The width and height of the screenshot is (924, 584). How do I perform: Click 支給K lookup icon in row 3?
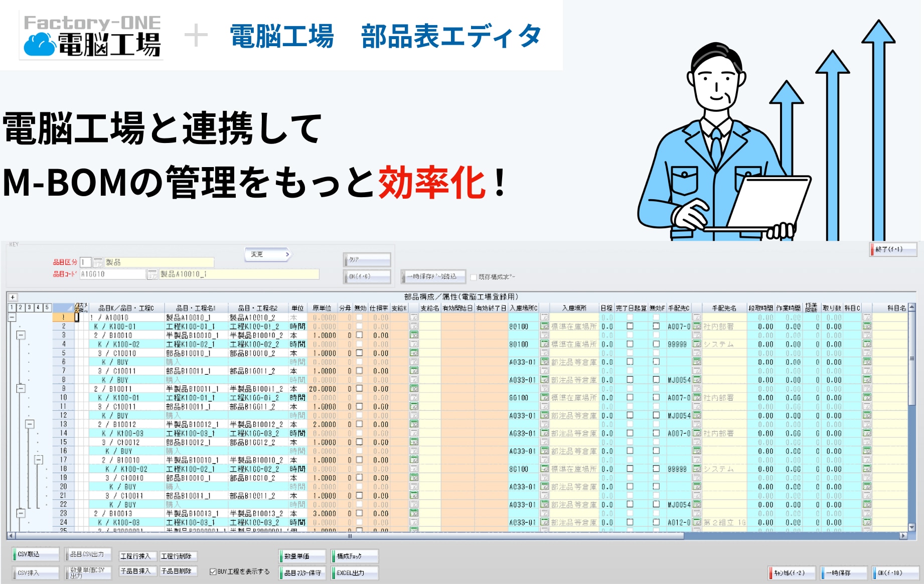414,335
